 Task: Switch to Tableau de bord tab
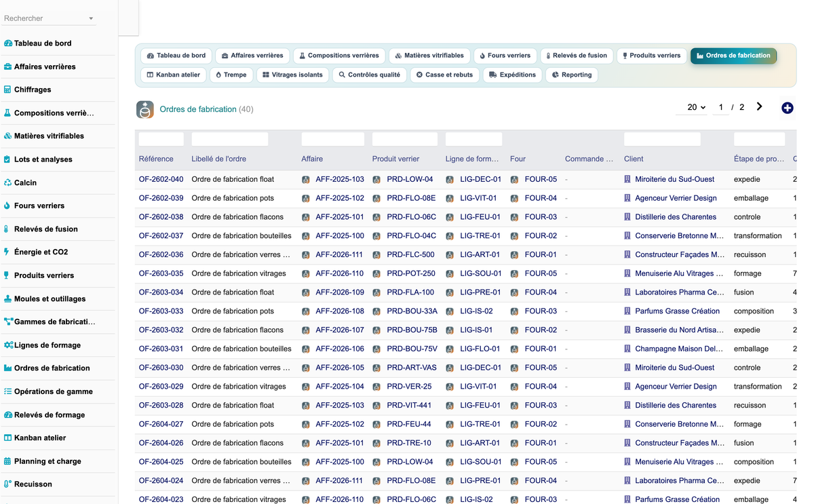coord(176,56)
